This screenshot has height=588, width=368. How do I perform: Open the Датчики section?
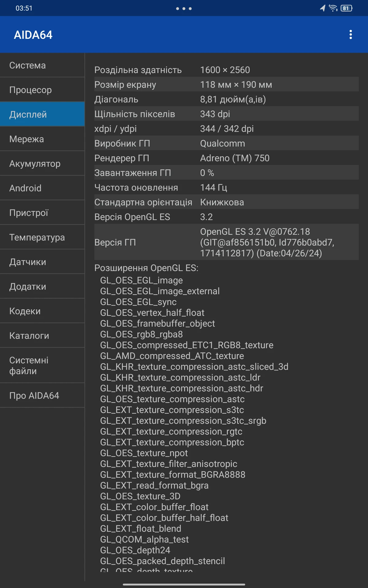pyautogui.click(x=42, y=262)
